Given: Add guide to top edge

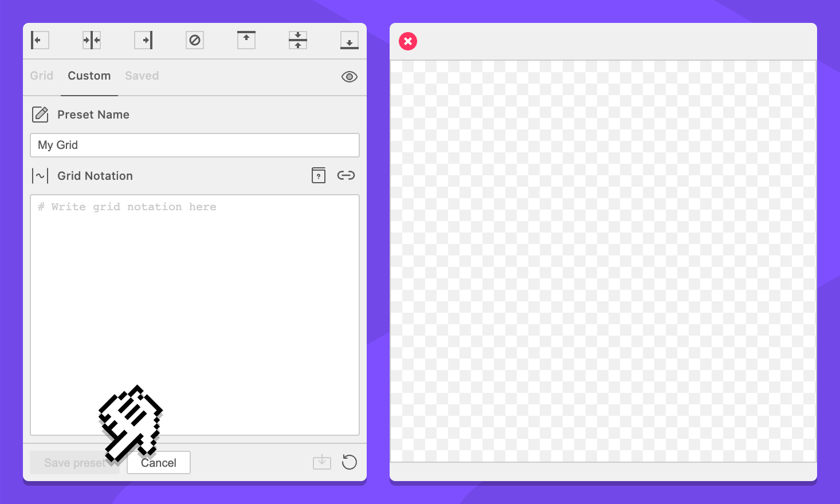Looking at the screenshot, I should [x=246, y=40].
